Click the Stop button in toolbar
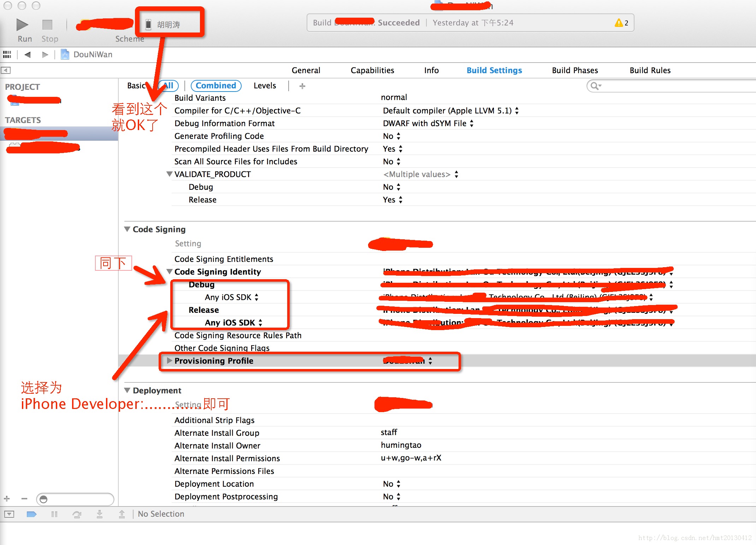Viewport: 756px width, 545px height. pyautogui.click(x=47, y=24)
